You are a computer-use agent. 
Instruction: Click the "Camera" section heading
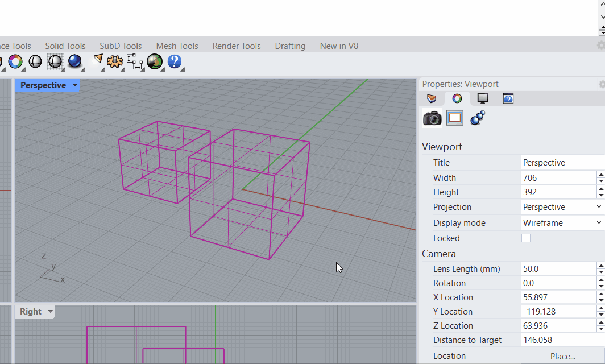tap(439, 254)
